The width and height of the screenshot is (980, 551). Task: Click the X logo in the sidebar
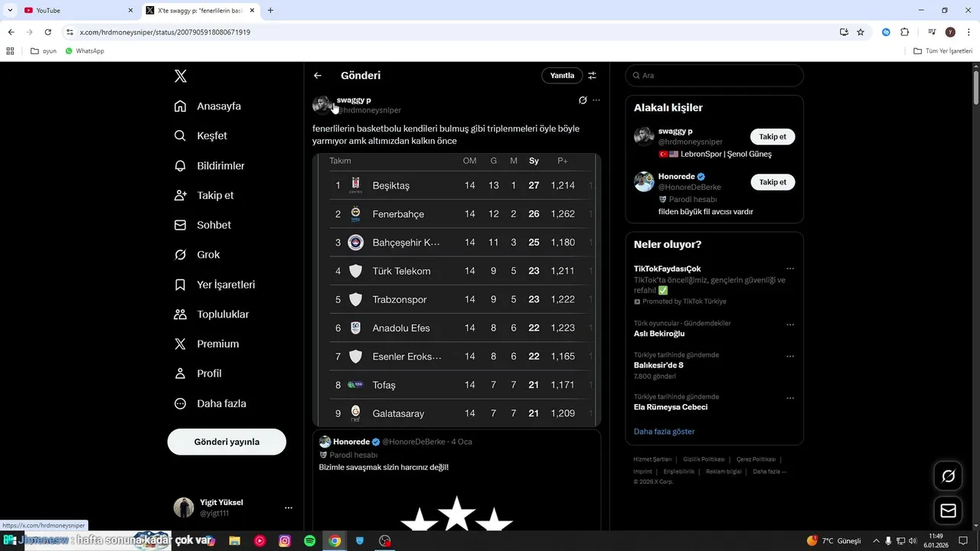(180, 76)
